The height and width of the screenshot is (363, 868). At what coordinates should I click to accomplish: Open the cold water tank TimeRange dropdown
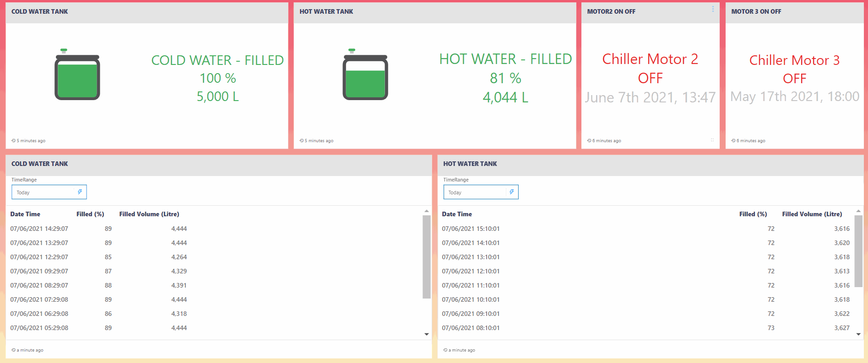[44, 192]
